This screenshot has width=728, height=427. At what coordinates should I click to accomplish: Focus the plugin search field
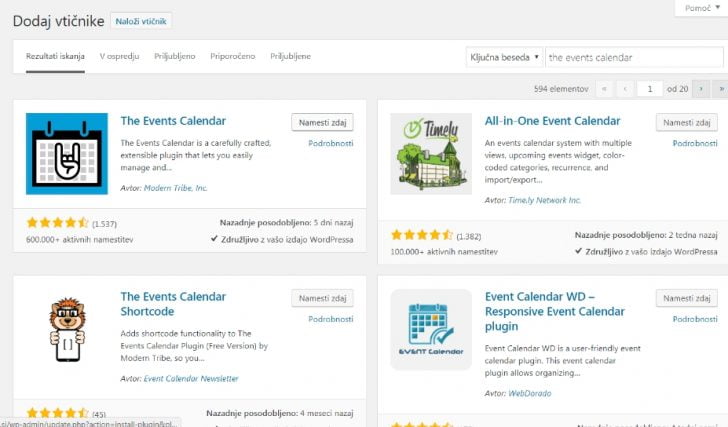(x=634, y=57)
